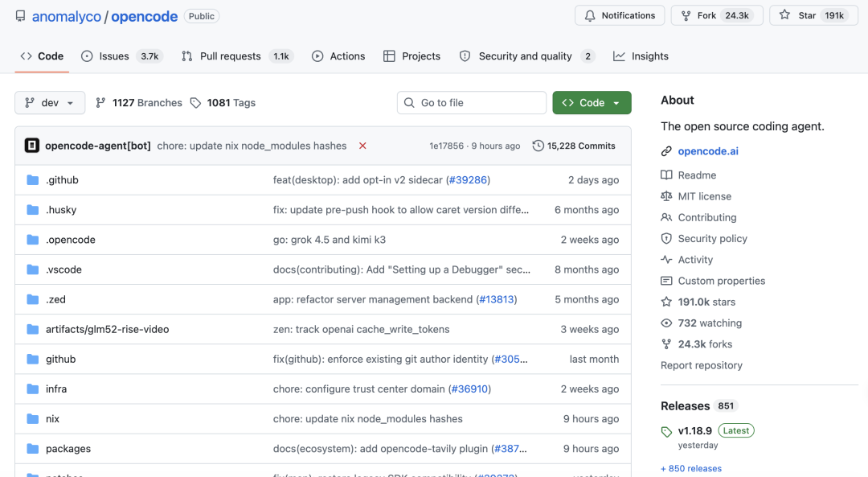Open the dev branch dropdown
Image resolution: width=868 pixels, height=477 pixels.
click(x=50, y=102)
